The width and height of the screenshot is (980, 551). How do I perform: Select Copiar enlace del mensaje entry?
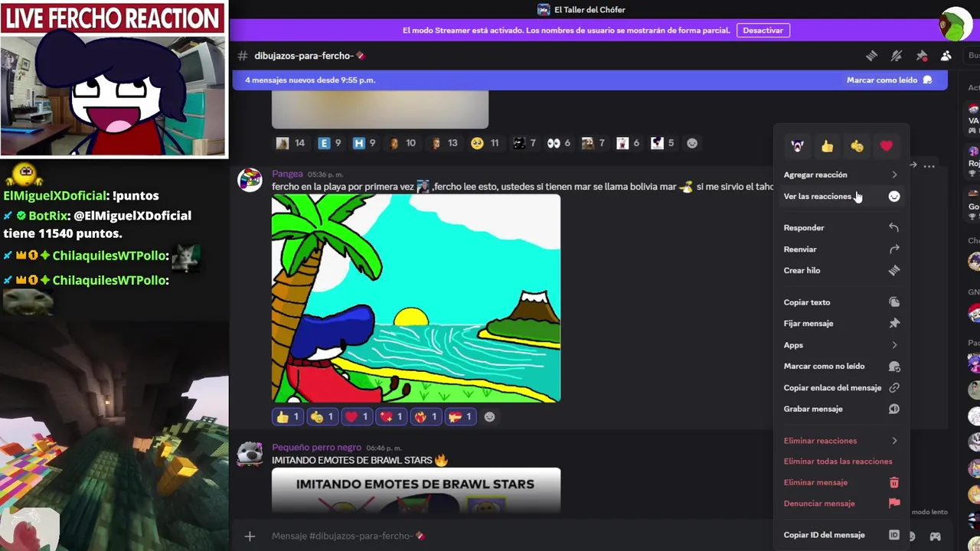pyautogui.click(x=841, y=388)
